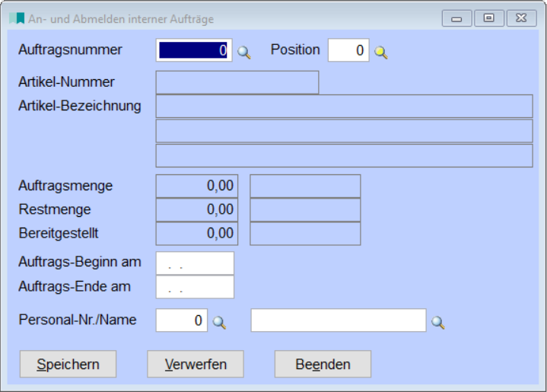Open the Auftragsnummer search lookup magnifier

[x=244, y=52]
